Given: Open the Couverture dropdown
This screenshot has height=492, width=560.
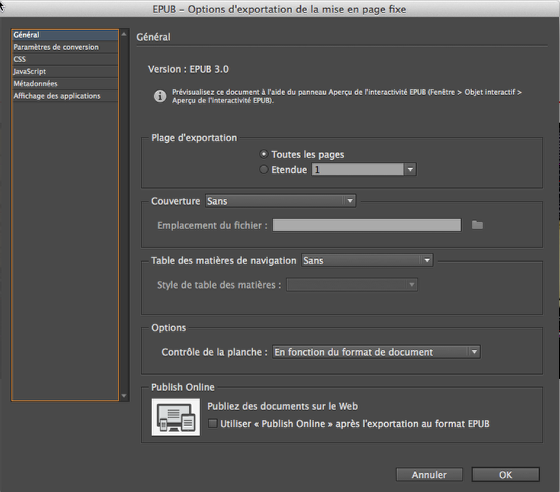Looking at the screenshot, I should 280,201.
